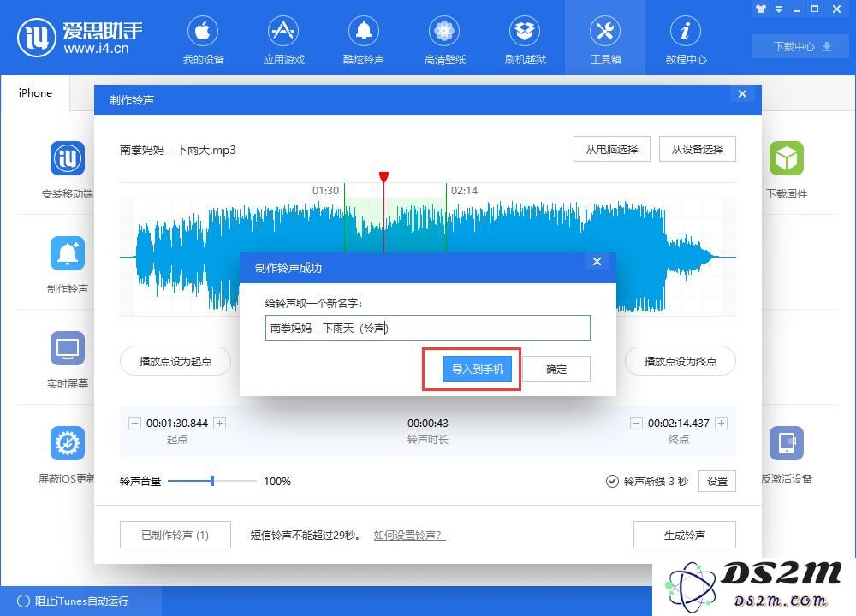Click the file name 南拳妈妈 - 下雨天.mp3

[x=177, y=150]
